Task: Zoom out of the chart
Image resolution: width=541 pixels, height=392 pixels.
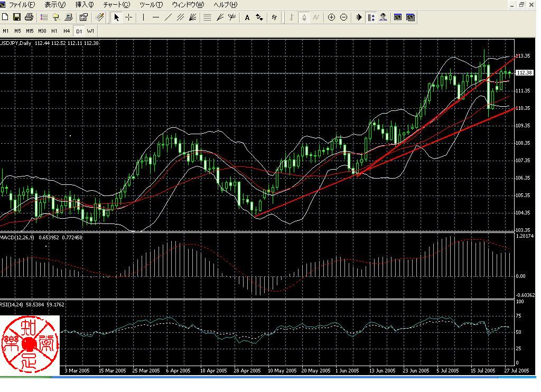Action: click(x=343, y=17)
